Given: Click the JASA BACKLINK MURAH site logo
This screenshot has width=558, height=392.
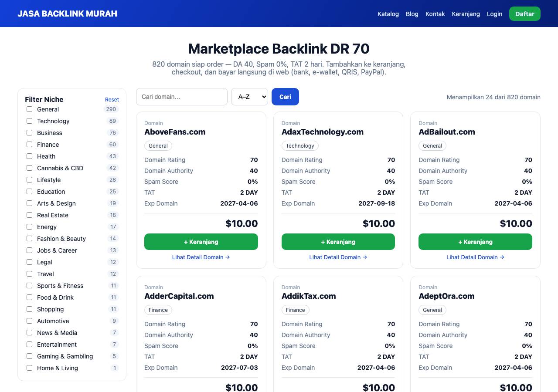Looking at the screenshot, I should coord(67,14).
